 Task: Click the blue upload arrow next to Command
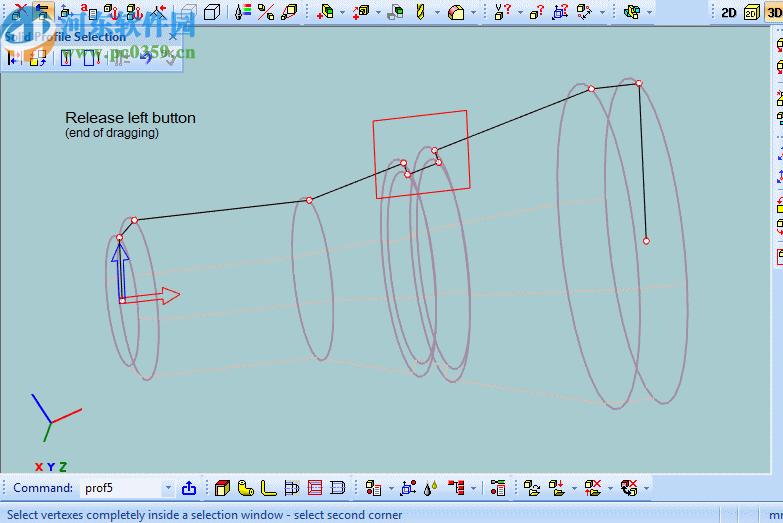(189, 488)
